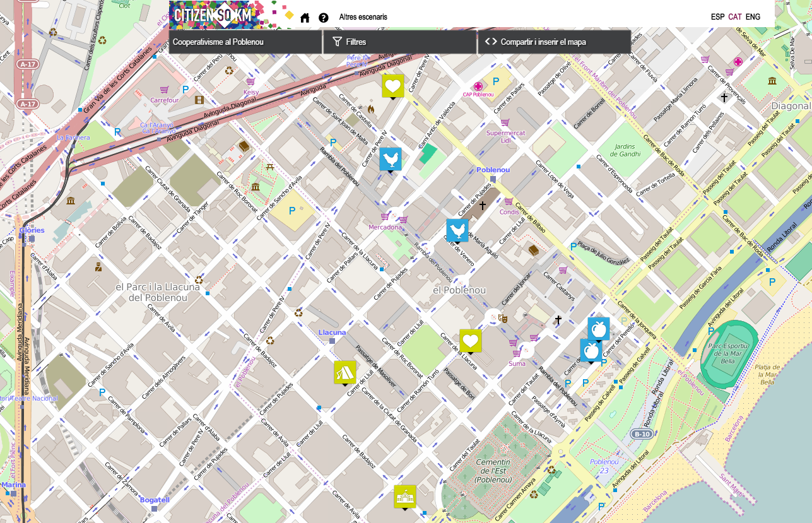Open the help question mark icon
This screenshot has width=812, height=523.
click(x=324, y=18)
